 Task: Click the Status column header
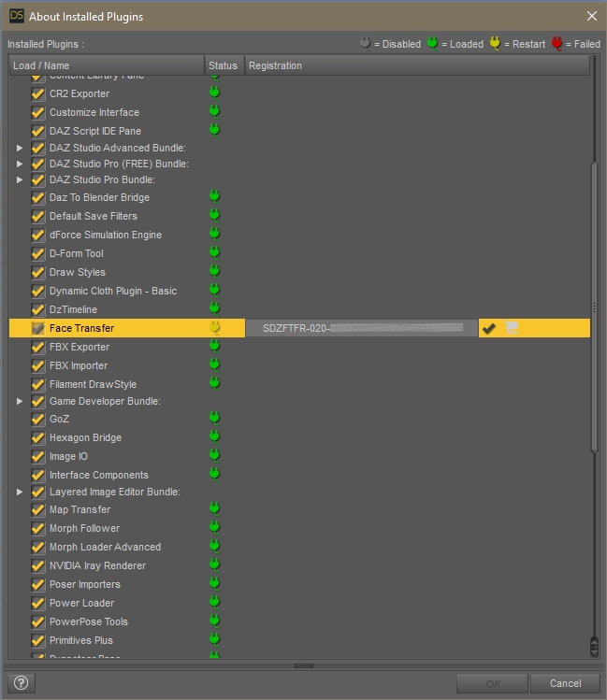click(x=224, y=65)
